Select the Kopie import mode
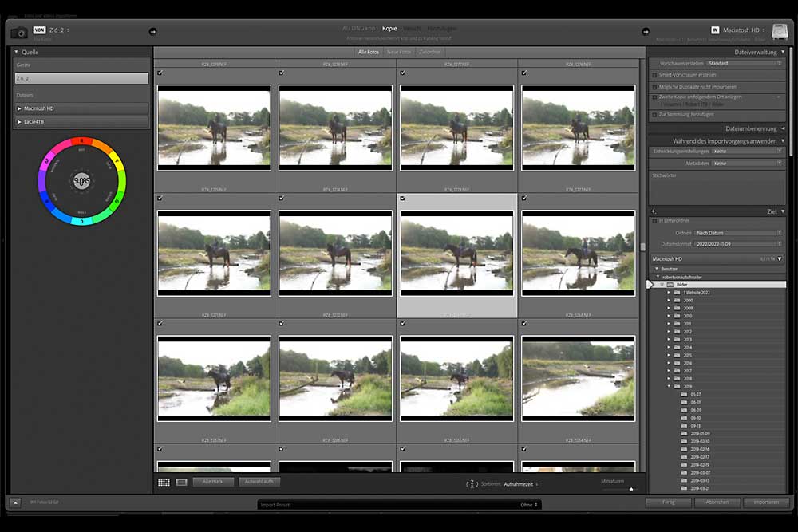Screen dimensions: 798x532 389,29
